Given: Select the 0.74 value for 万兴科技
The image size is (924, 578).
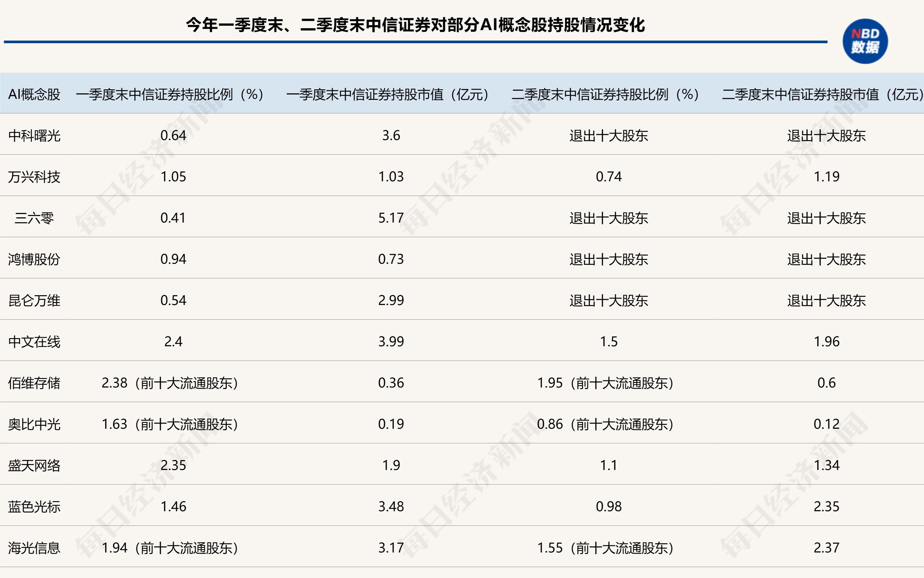Looking at the screenshot, I should point(609,177).
